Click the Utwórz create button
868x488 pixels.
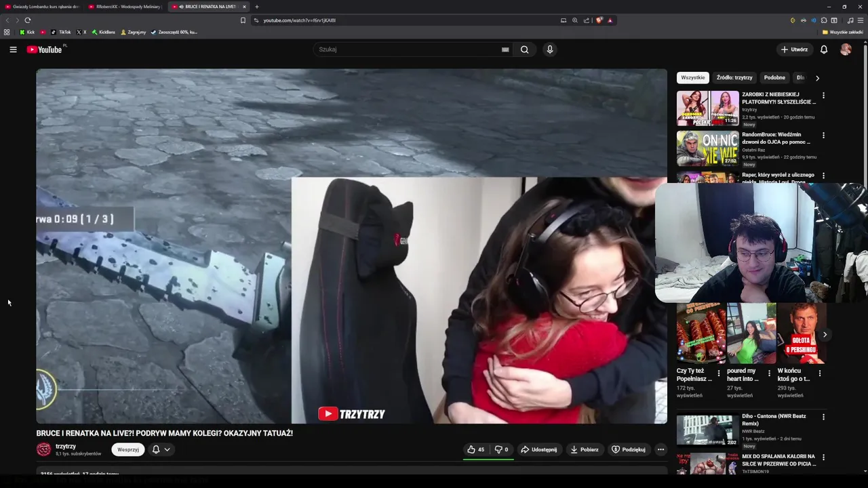point(794,49)
